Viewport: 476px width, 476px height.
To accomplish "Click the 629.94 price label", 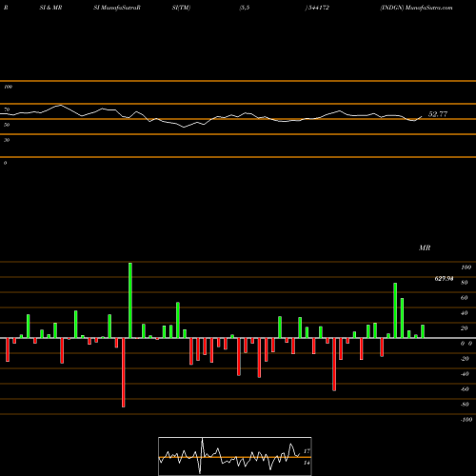I will click(x=444, y=279).
